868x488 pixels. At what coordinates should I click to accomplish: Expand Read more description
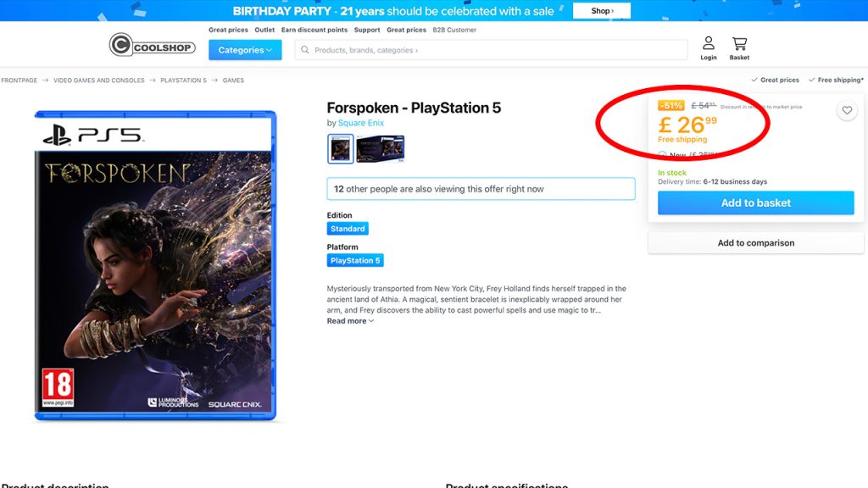click(x=350, y=321)
